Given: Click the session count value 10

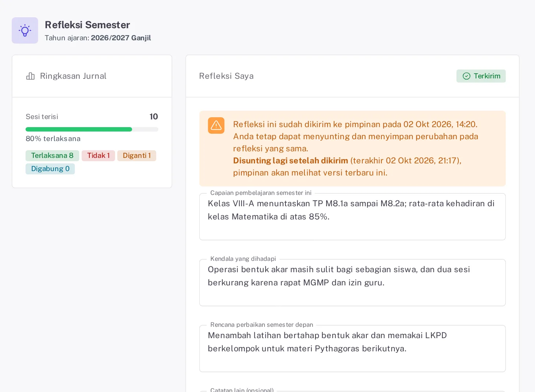Looking at the screenshot, I should pyautogui.click(x=154, y=117).
